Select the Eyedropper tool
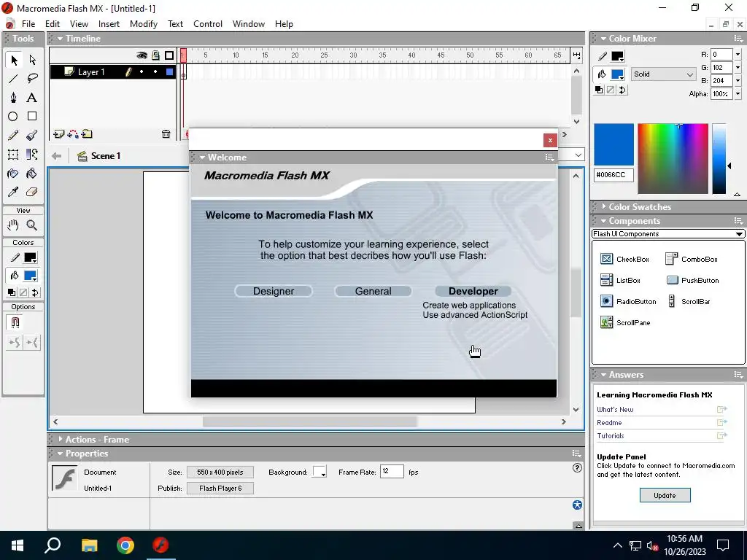Viewport: 747px width, 560px height. [x=13, y=192]
